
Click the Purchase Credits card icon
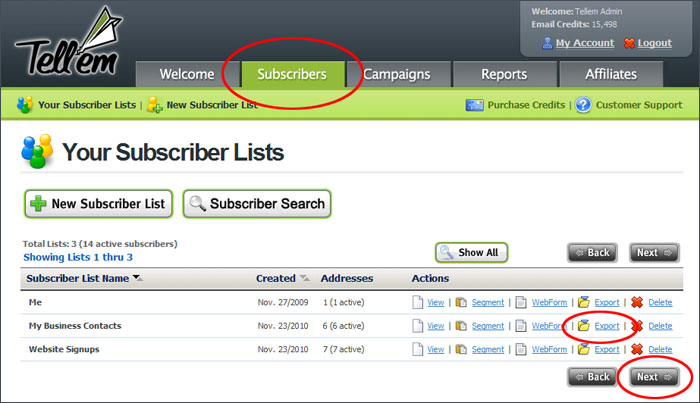point(475,105)
